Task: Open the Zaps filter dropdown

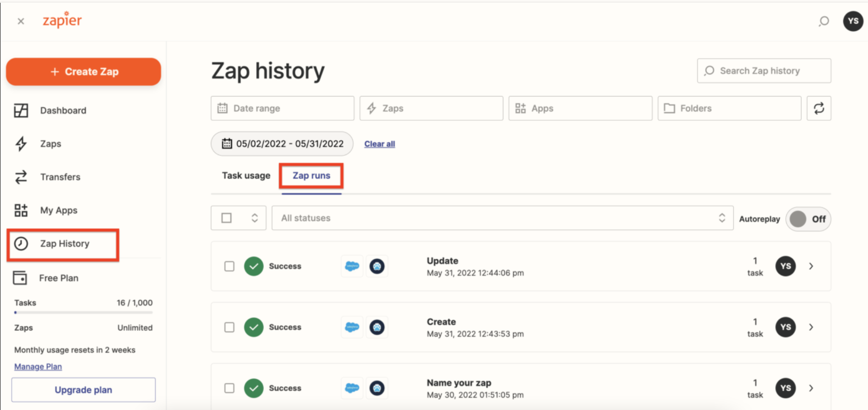Action: pyautogui.click(x=431, y=108)
